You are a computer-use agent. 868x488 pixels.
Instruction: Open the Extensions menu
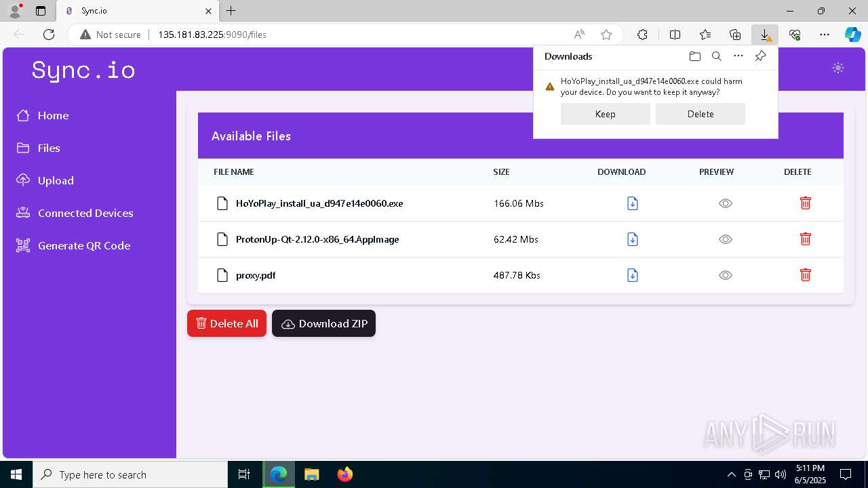coord(642,35)
